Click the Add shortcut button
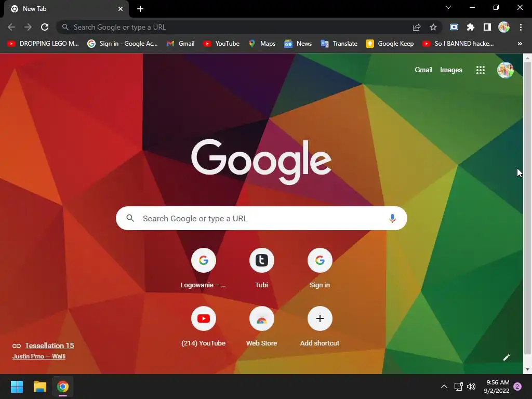 click(x=320, y=326)
